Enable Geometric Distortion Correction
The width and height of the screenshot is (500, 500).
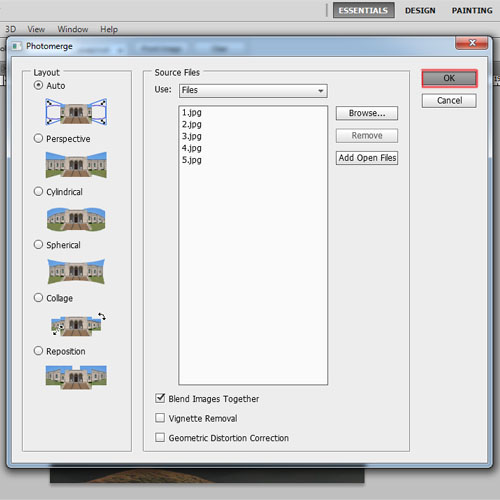coord(160,437)
